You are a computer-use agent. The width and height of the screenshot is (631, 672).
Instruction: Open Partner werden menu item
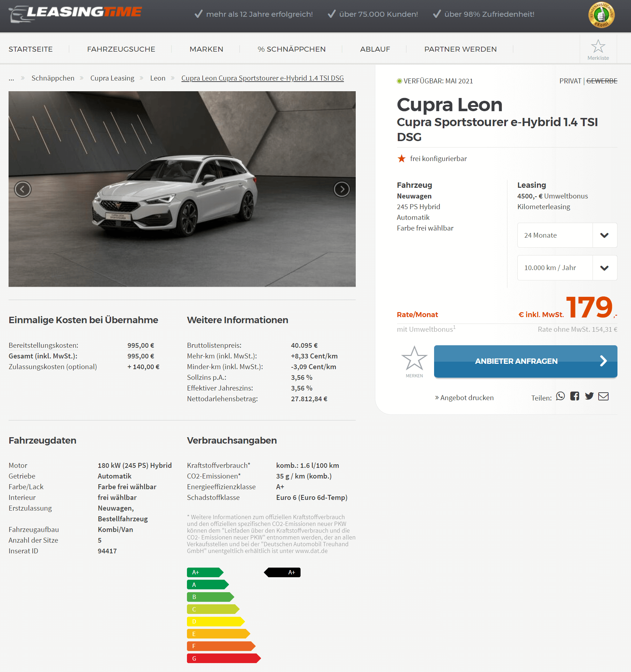point(460,49)
